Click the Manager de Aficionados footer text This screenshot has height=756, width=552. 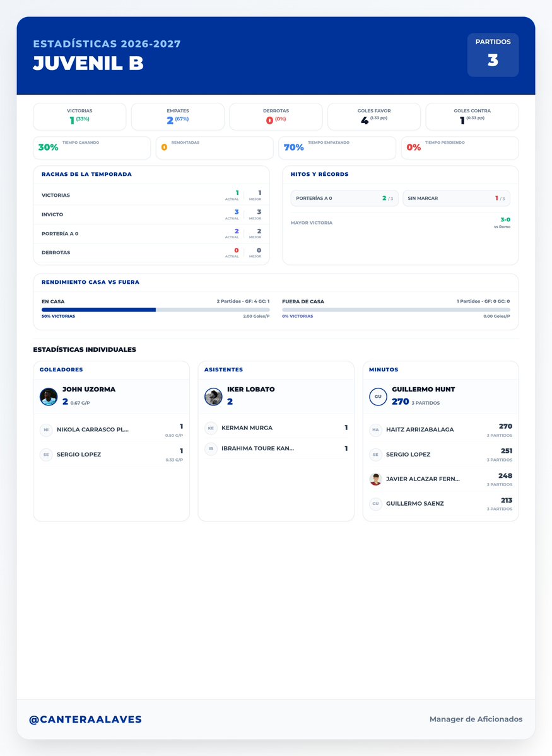click(476, 719)
